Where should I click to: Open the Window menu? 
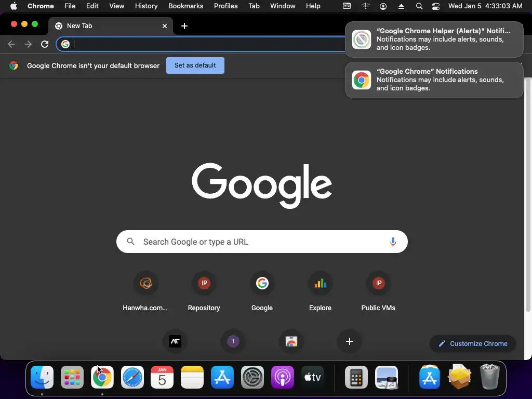click(x=283, y=6)
